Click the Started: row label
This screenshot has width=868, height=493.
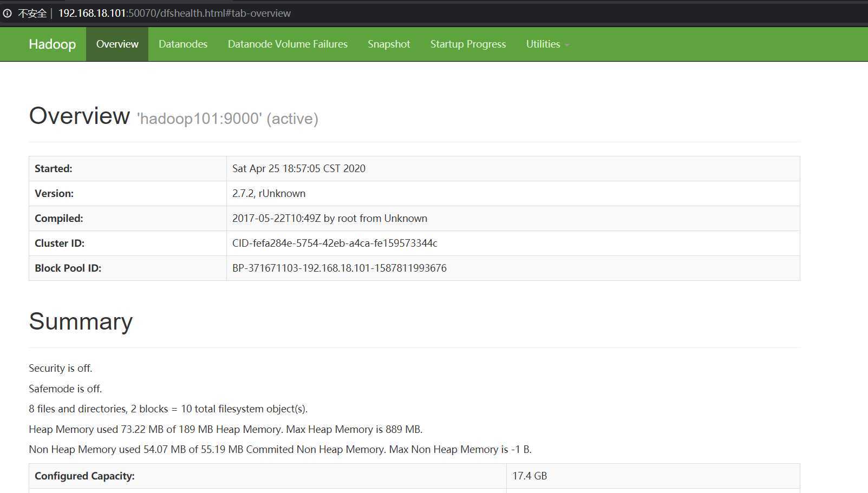pyautogui.click(x=54, y=168)
